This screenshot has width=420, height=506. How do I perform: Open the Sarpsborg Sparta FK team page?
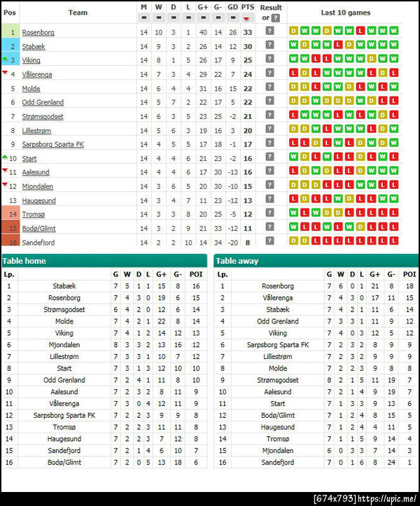click(52, 144)
